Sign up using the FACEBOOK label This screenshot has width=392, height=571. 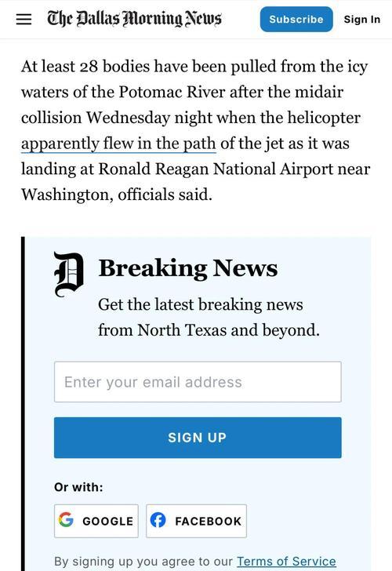pyautogui.click(x=209, y=521)
